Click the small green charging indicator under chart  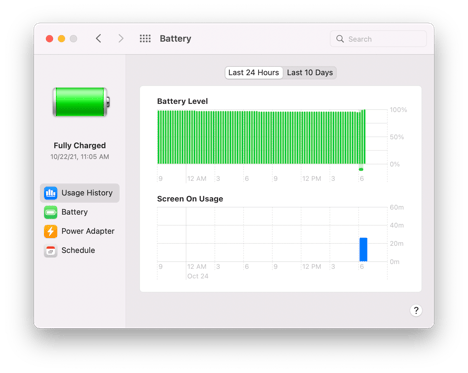pyautogui.click(x=361, y=169)
